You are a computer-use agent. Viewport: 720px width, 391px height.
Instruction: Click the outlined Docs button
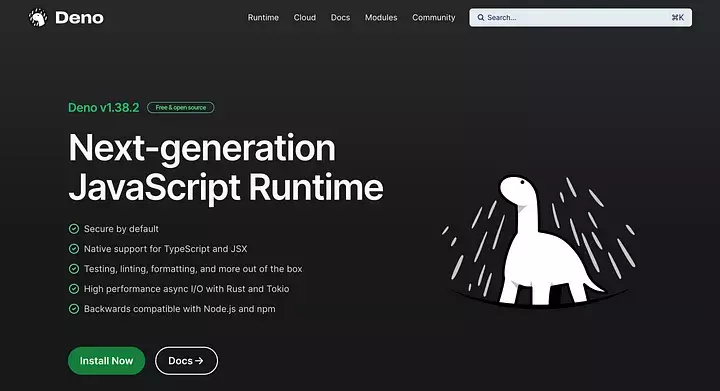point(186,361)
